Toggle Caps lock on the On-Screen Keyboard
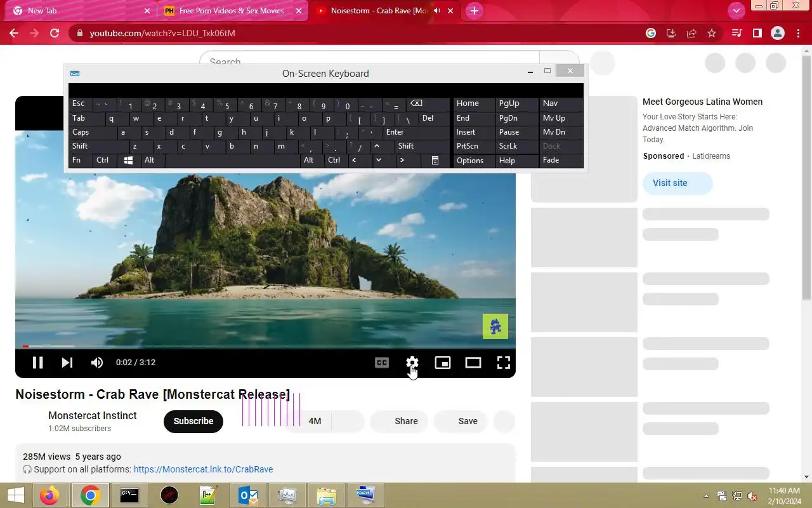Image resolution: width=812 pixels, height=508 pixels. (93, 132)
